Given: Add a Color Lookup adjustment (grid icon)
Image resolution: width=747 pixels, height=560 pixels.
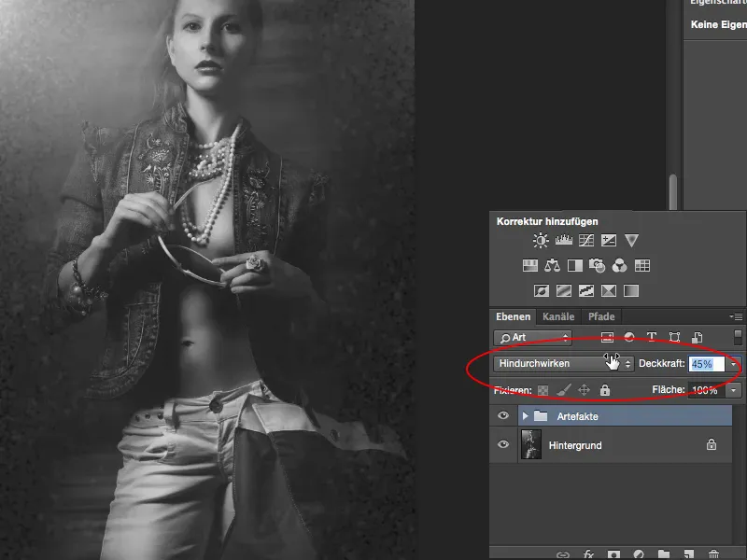Looking at the screenshot, I should (x=642, y=265).
